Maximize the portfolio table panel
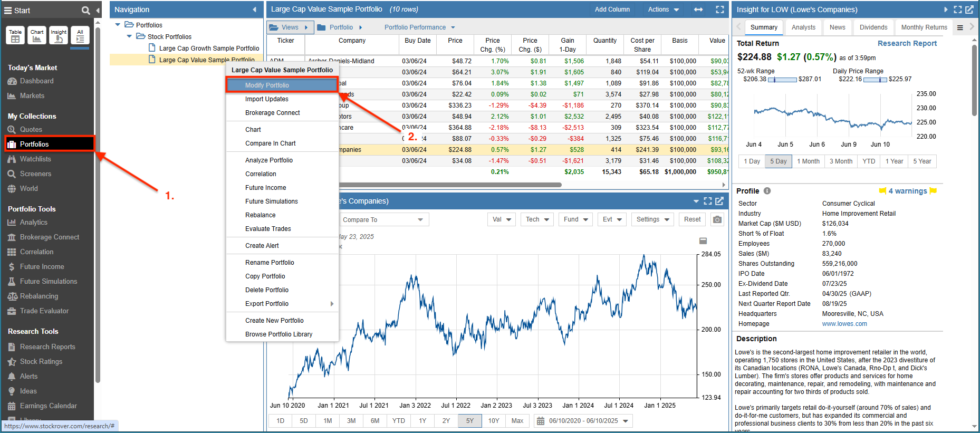 [x=720, y=9]
